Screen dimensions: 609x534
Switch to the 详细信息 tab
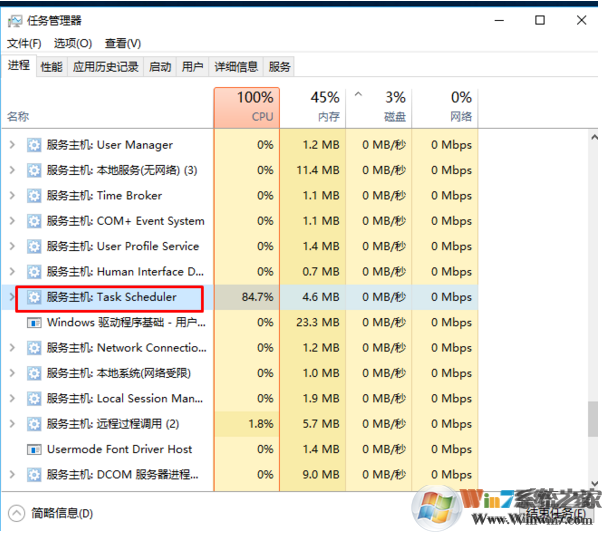click(235, 67)
